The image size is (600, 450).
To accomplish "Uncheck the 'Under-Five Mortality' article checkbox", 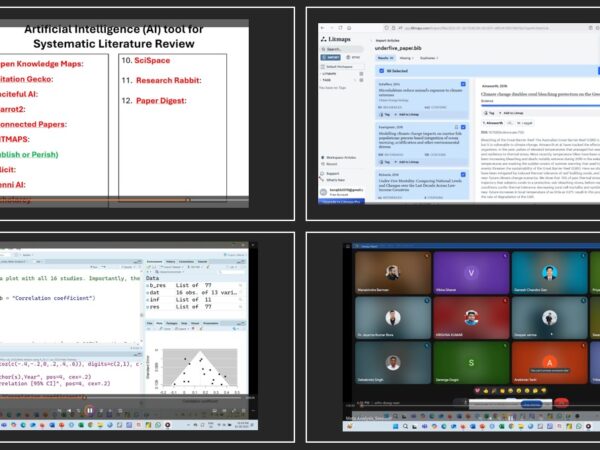I will coord(463,174).
